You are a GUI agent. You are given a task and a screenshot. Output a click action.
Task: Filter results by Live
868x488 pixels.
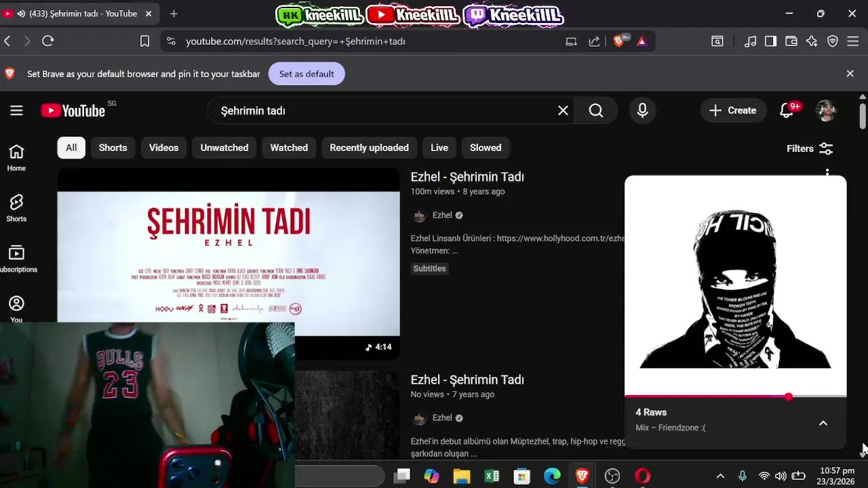(439, 148)
